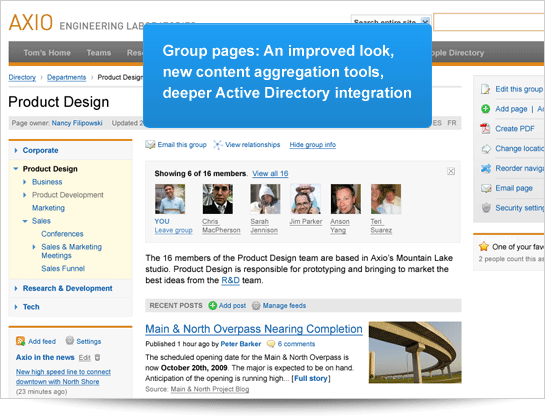
Task: Click the Manage feeds gear icon
Action: point(256,306)
